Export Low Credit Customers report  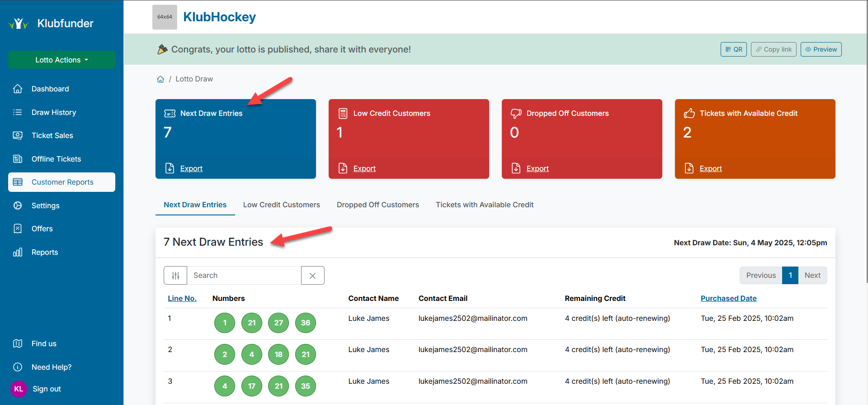click(364, 168)
